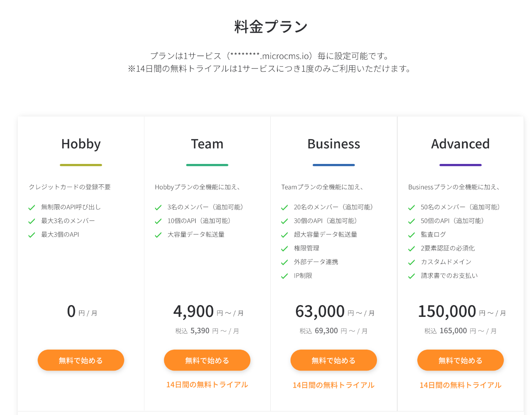Click the Hobby plan's 無料で始める button
Screen dimensions: 532x415
[81, 360]
